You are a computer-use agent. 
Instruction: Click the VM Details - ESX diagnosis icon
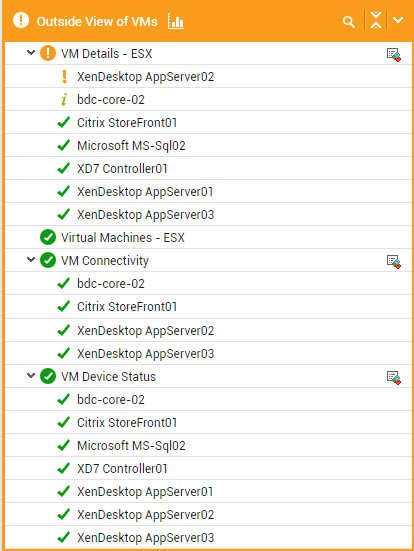[394, 55]
